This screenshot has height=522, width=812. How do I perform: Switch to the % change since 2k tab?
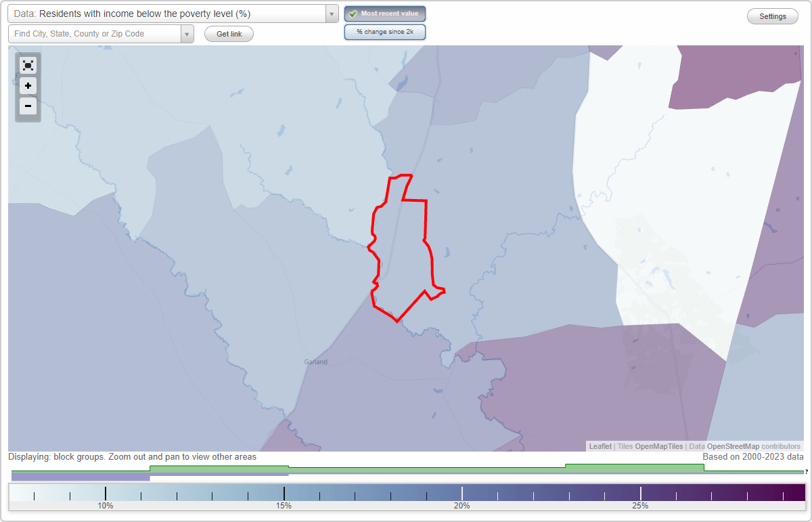tap(384, 31)
